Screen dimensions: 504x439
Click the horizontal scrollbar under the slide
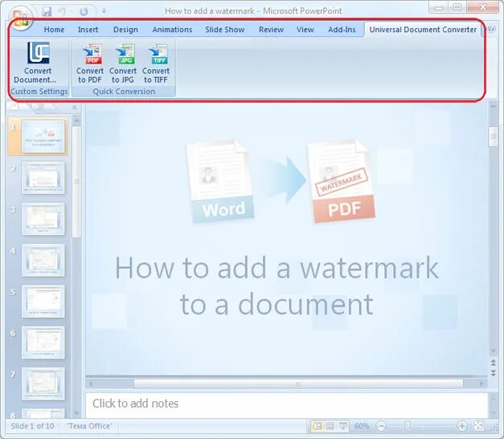298,384
